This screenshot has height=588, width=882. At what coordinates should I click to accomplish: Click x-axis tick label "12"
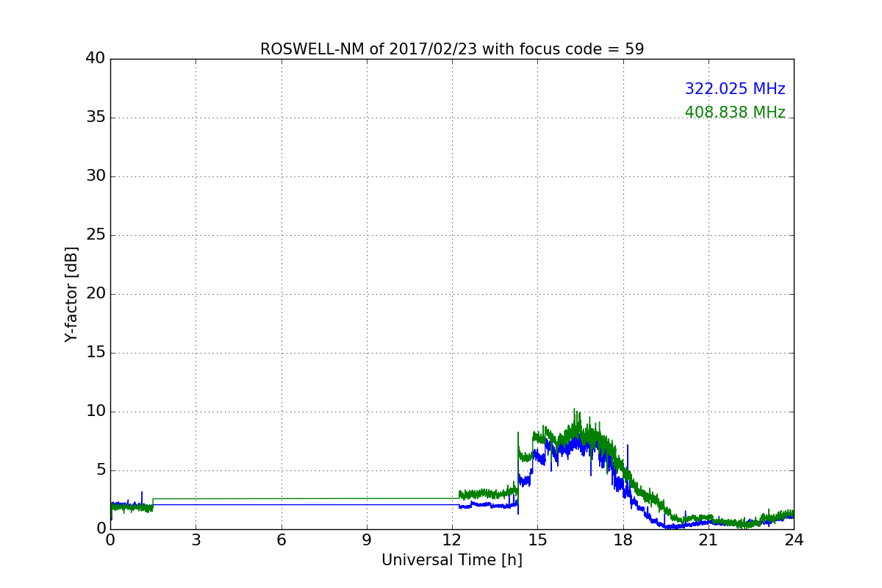[x=452, y=539]
